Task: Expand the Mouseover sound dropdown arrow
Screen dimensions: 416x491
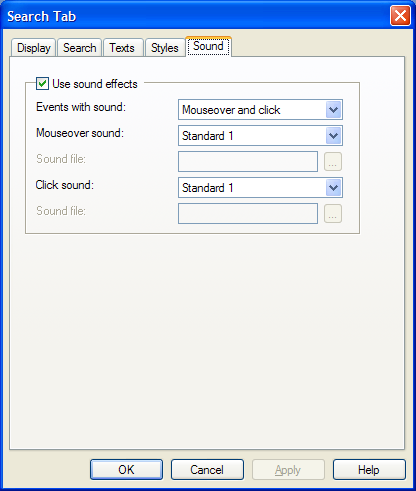Action: point(333,136)
